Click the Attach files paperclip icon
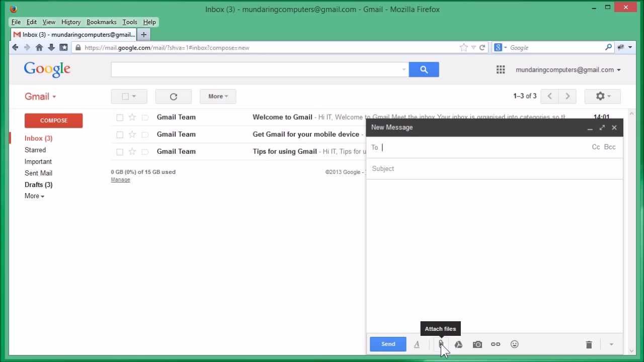The image size is (644, 362). (x=441, y=344)
